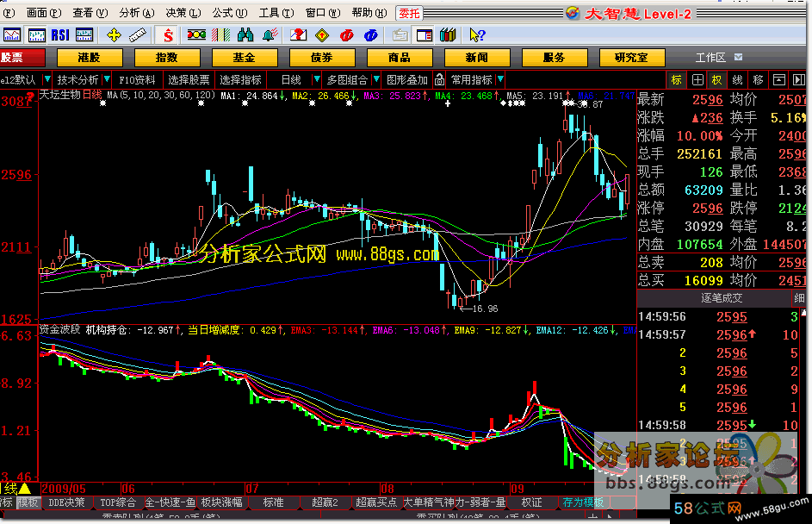Open the 决策 menu
Image resolution: width=812 pixels, height=524 pixels.
coord(183,13)
